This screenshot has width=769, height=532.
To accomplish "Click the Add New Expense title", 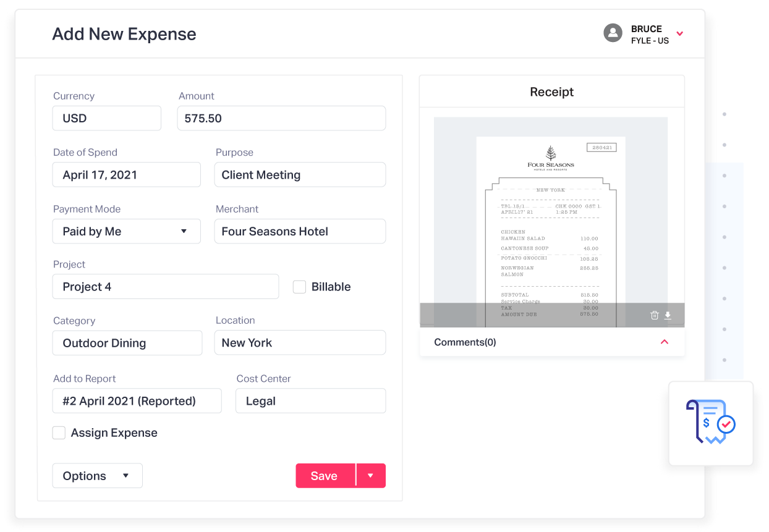I will 124,34.
